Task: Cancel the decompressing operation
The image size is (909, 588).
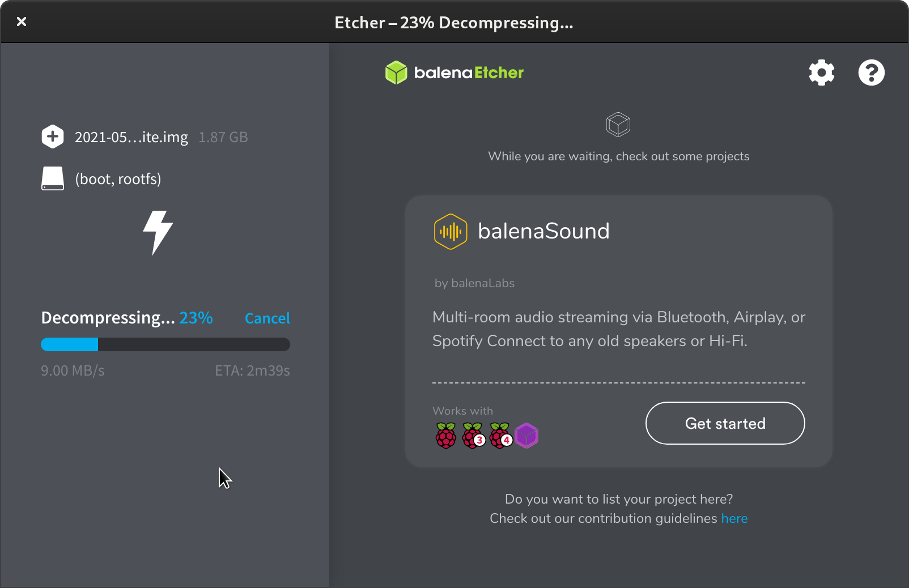Action: click(x=267, y=318)
